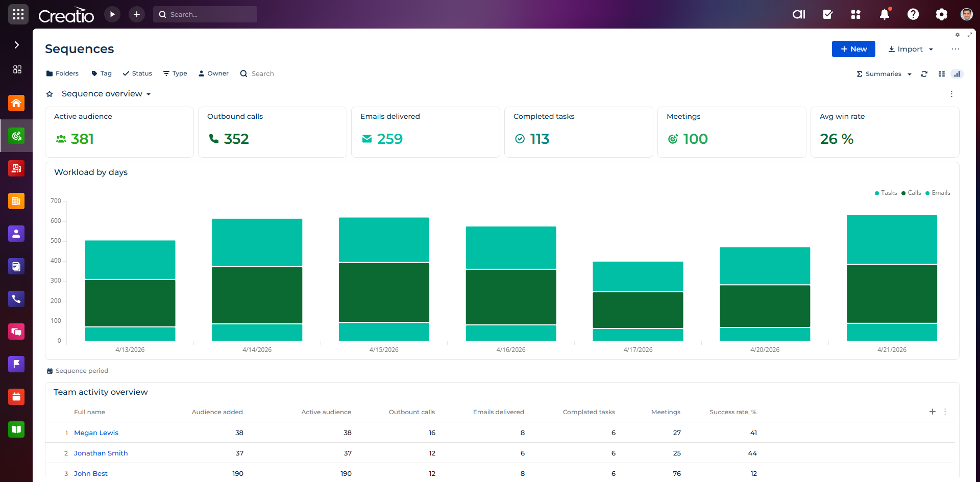This screenshot has width=980, height=482.
Task: Expand the Summaries dropdown
Action: [884, 74]
